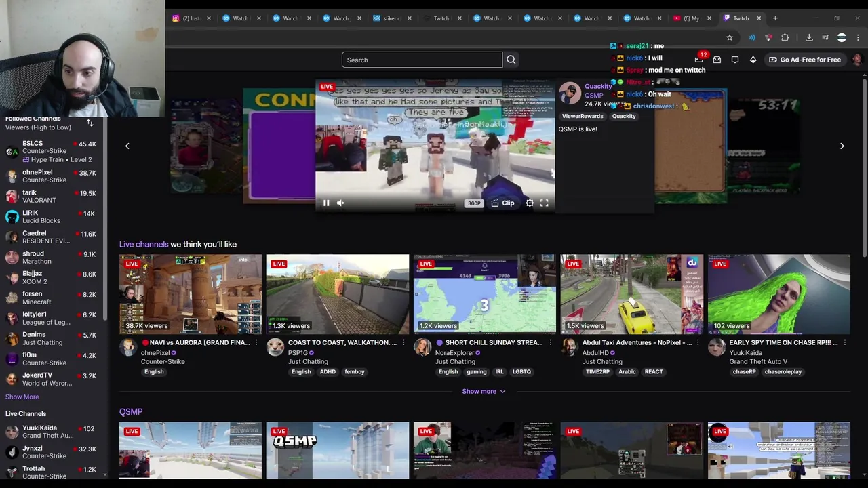This screenshot has height=488, width=868.
Task: Open Live channels link heading
Action: pyautogui.click(x=144, y=244)
